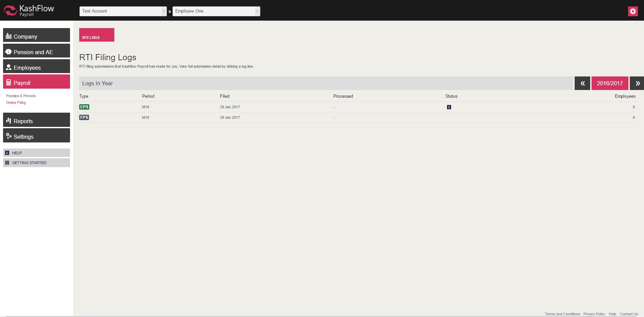Expand the Test Account dropdown

point(123,11)
